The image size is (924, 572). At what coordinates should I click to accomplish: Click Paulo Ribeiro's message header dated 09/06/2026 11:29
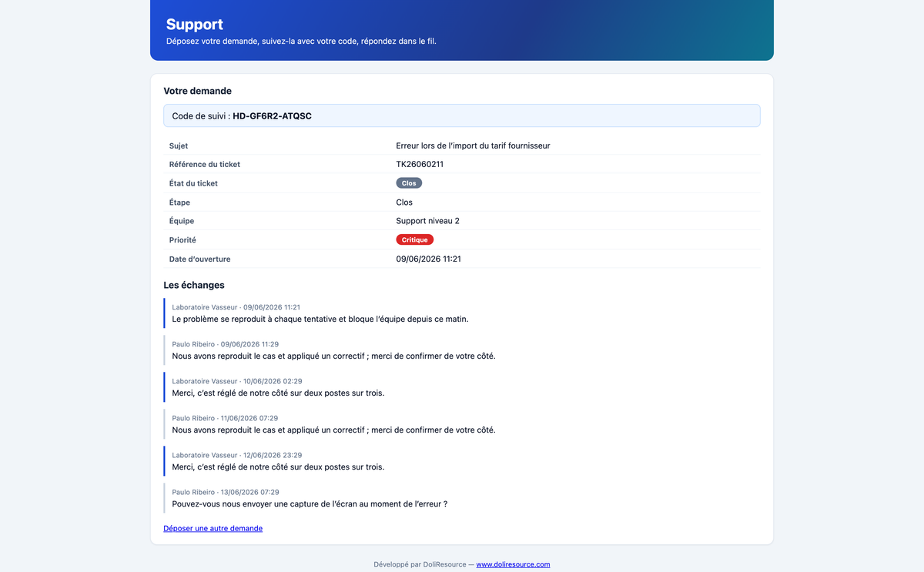coord(225,344)
